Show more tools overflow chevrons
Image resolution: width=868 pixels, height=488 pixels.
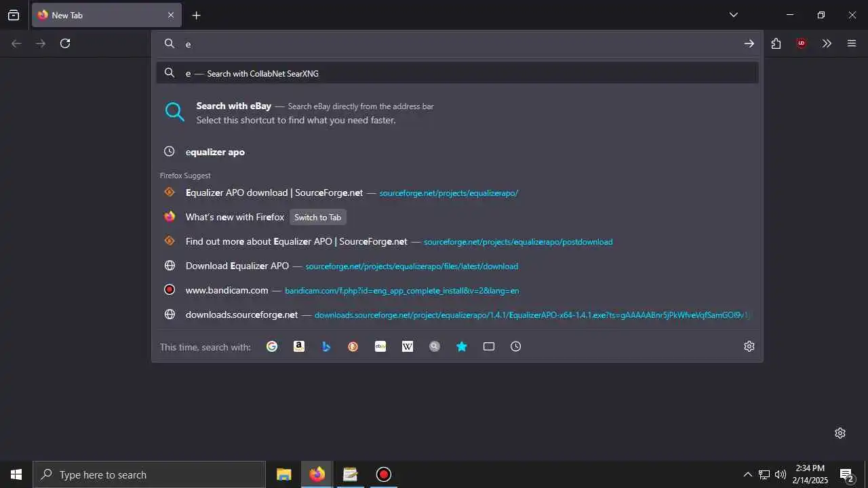[827, 43]
